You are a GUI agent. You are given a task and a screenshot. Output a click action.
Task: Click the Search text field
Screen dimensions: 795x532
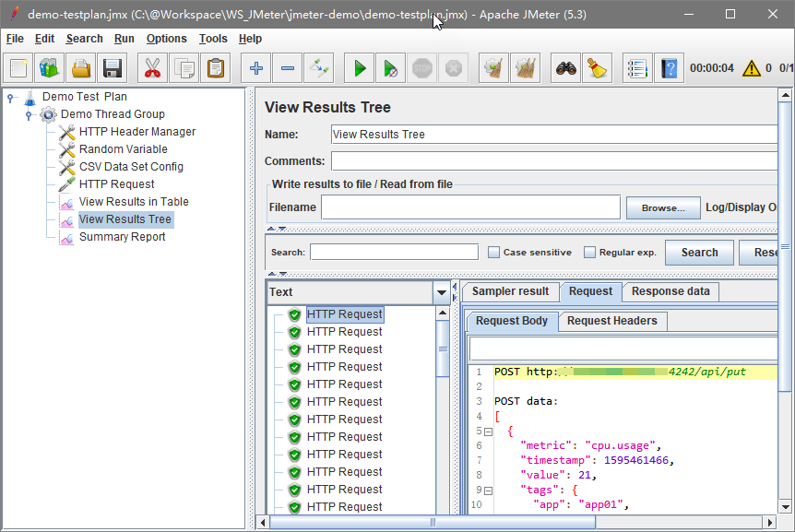[x=394, y=252]
